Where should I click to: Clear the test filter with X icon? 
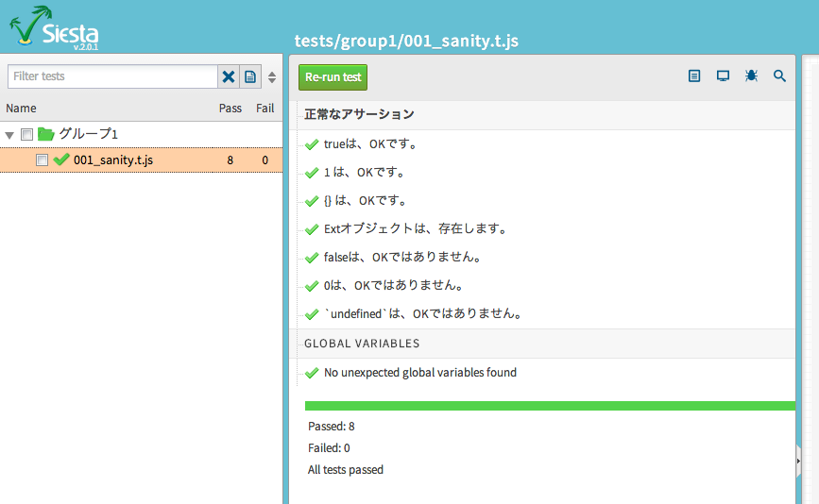tap(229, 76)
